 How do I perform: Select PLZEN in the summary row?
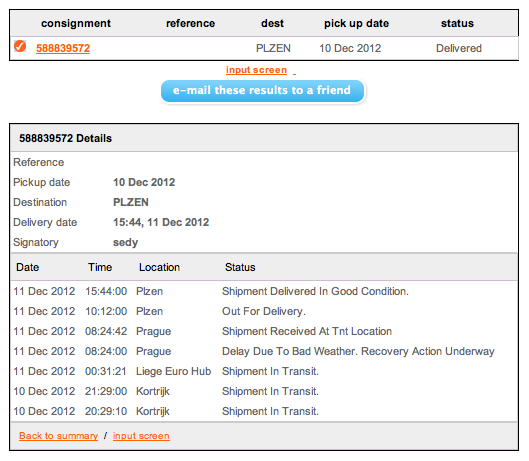coord(273,48)
